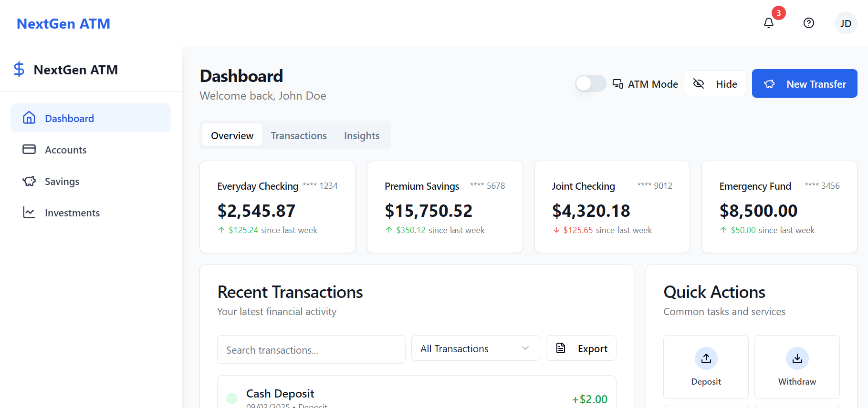The width and height of the screenshot is (868, 408).
Task: Click the Welcome back, John Doe text
Action: pos(263,95)
